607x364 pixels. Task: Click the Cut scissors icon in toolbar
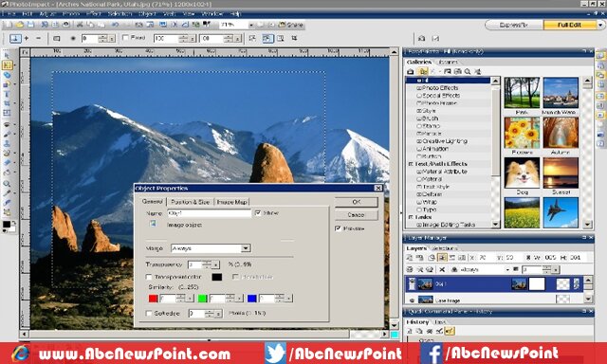tap(80, 25)
